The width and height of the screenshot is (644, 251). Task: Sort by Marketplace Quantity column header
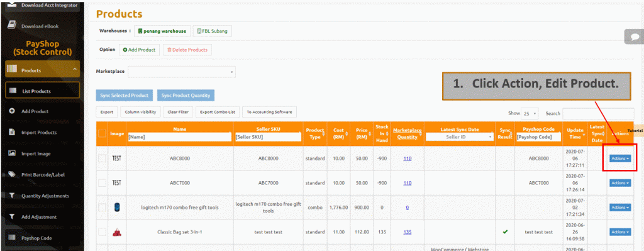pyautogui.click(x=408, y=133)
